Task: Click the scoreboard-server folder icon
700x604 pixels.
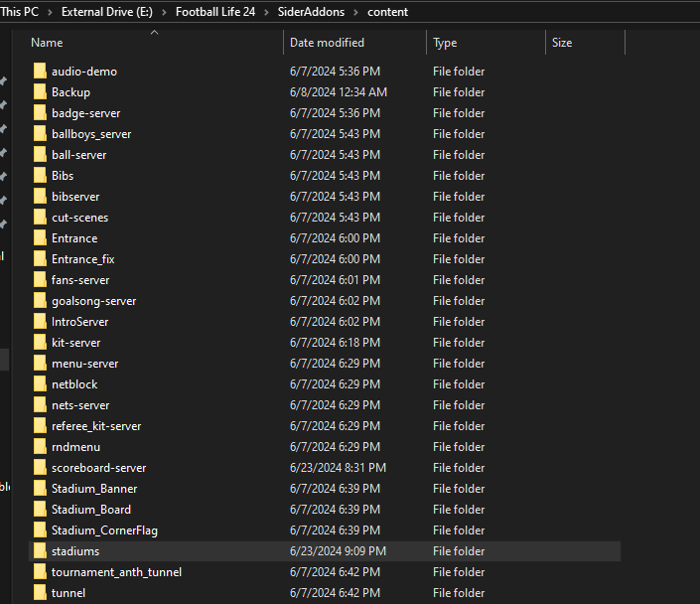Action: pyautogui.click(x=40, y=467)
